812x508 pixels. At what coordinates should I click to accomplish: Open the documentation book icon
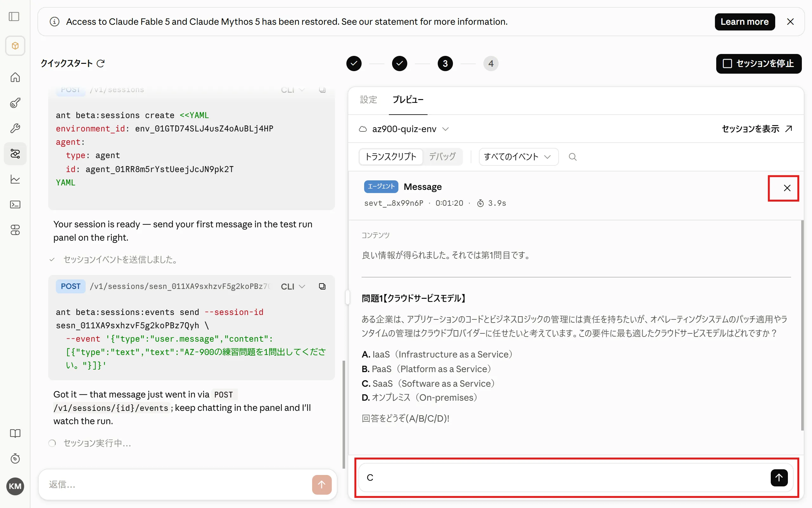(x=15, y=433)
